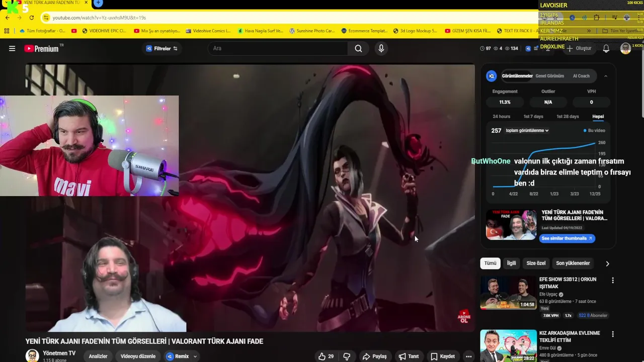
Task: Switch to Görüntülenmeler tab
Action: [x=517, y=76]
